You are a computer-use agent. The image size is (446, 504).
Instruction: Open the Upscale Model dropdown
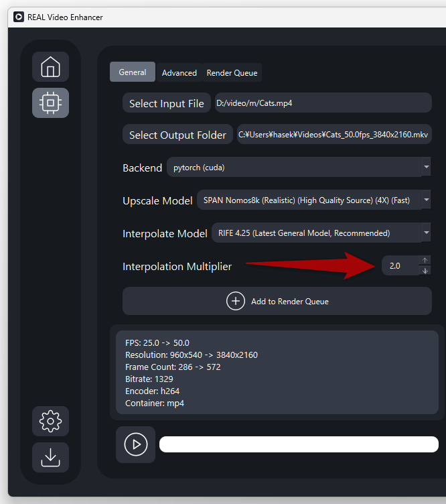[313, 200]
